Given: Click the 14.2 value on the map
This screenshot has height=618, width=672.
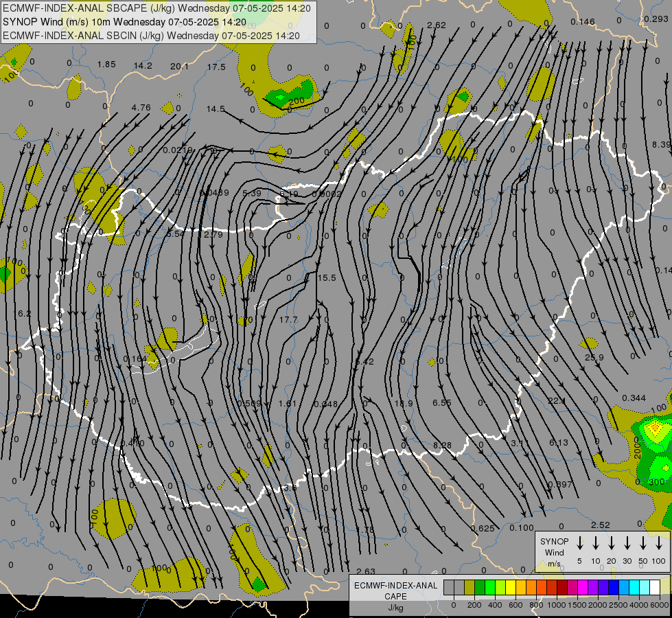Looking at the screenshot, I should (143, 66).
